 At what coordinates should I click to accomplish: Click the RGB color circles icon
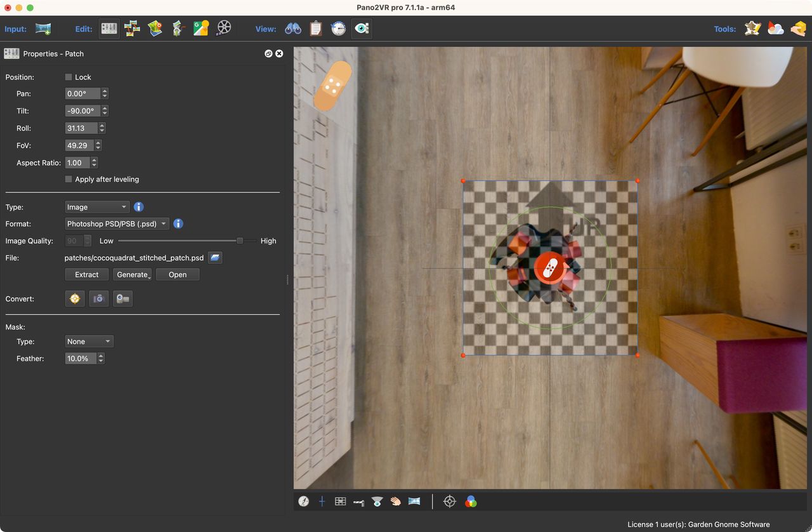point(471,502)
